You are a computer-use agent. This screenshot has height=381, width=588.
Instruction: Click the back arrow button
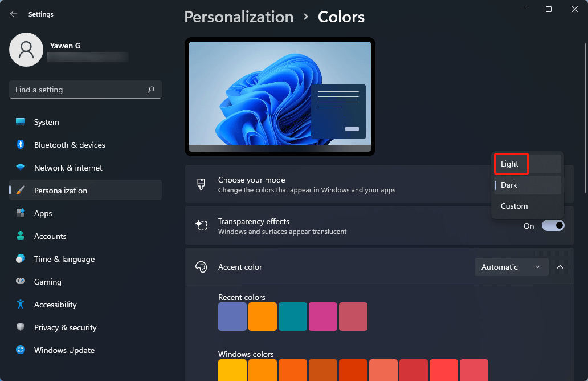[13, 14]
